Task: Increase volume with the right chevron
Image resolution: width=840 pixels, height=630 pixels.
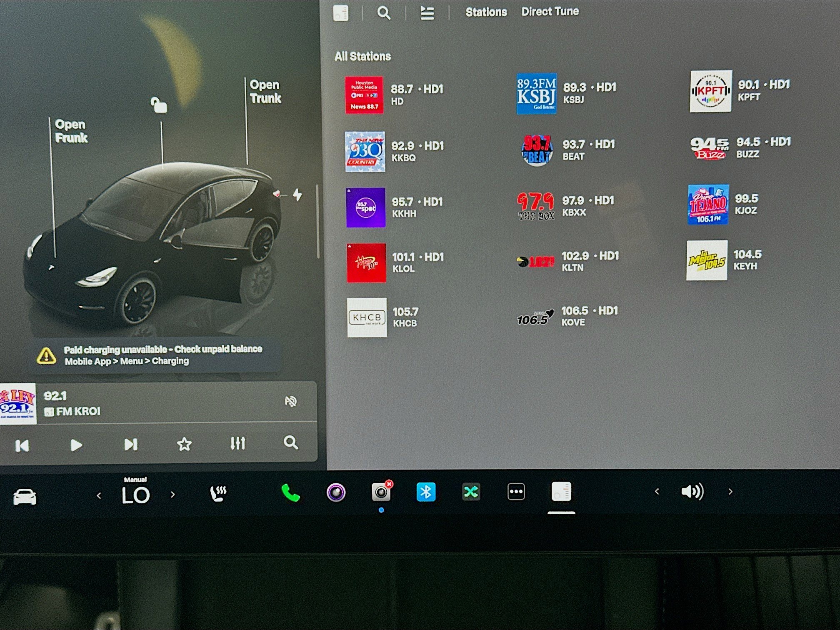Action: [730, 492]
